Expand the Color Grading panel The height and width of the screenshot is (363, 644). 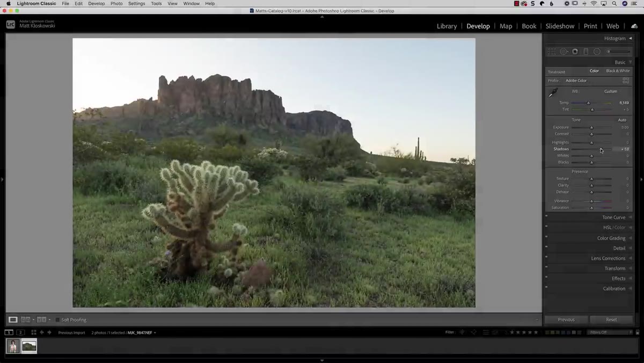pos(589,238)
